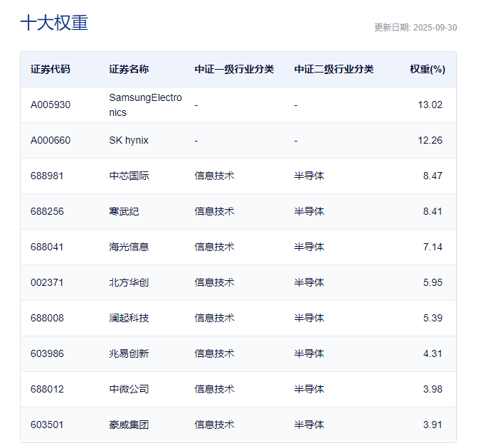Click the weight value 8.41
This screenshot has width=488, height=448.
pos(433,212)
